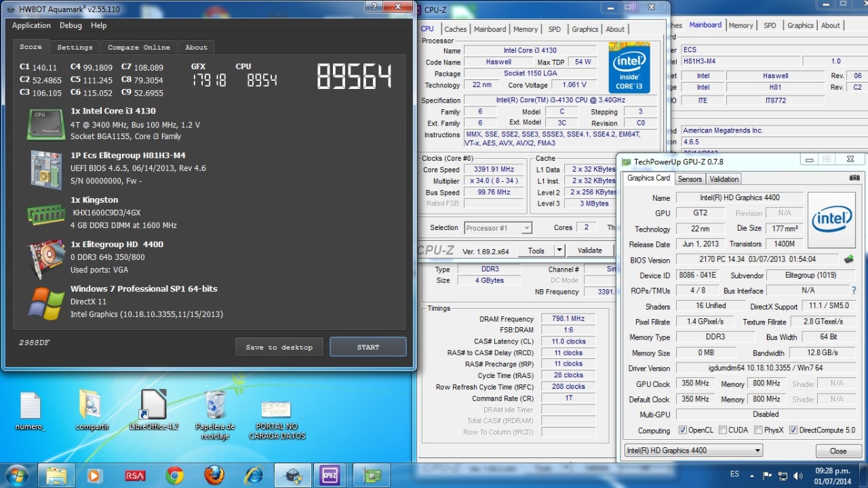Click the Windows logo icon in Aquamark

[x=46, y=303]
